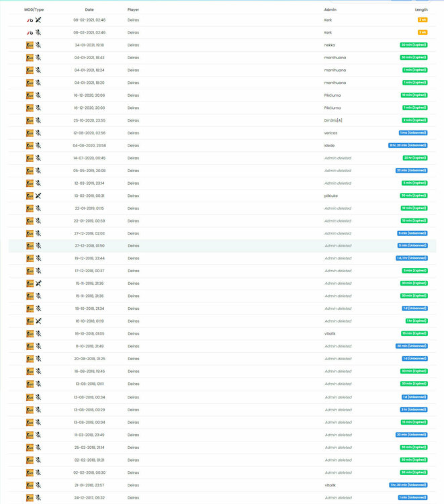
Task: Click the muted microphone icon on 19-12-2018 row
Action: (x=38, y=259)
